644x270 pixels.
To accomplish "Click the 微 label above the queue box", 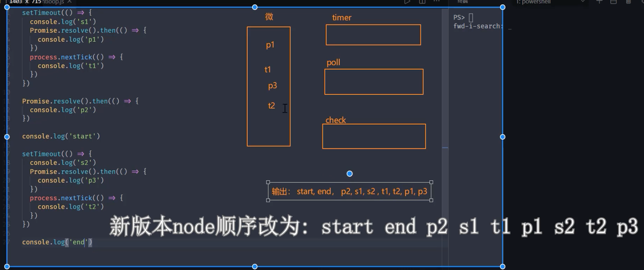I will (269, 17).
